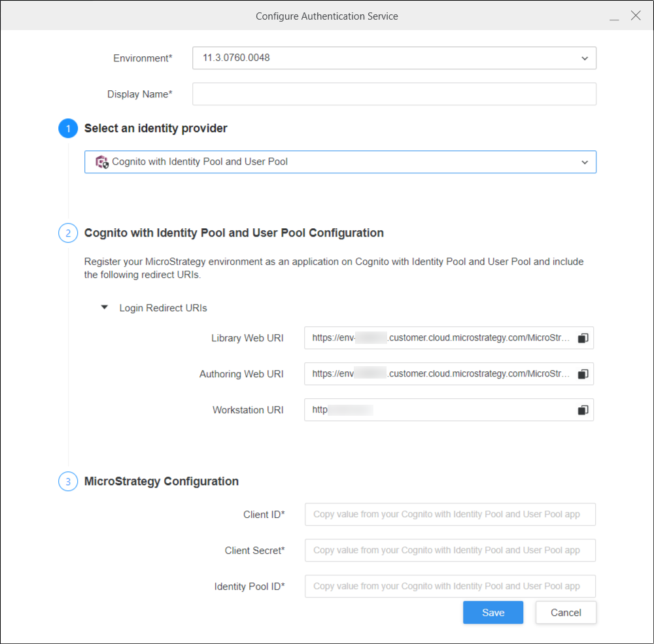Focus the Display Name field
This screenshot has height=644, width=654.
coord(394,94)
